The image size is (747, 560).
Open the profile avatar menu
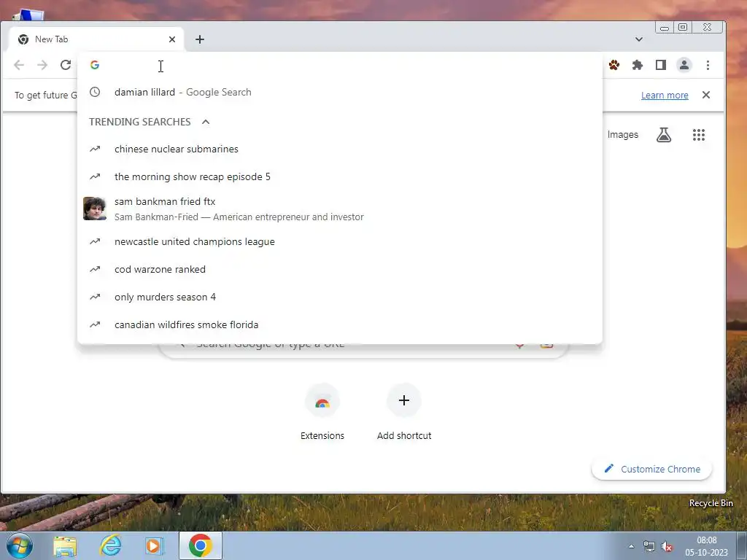coord(684,65)
